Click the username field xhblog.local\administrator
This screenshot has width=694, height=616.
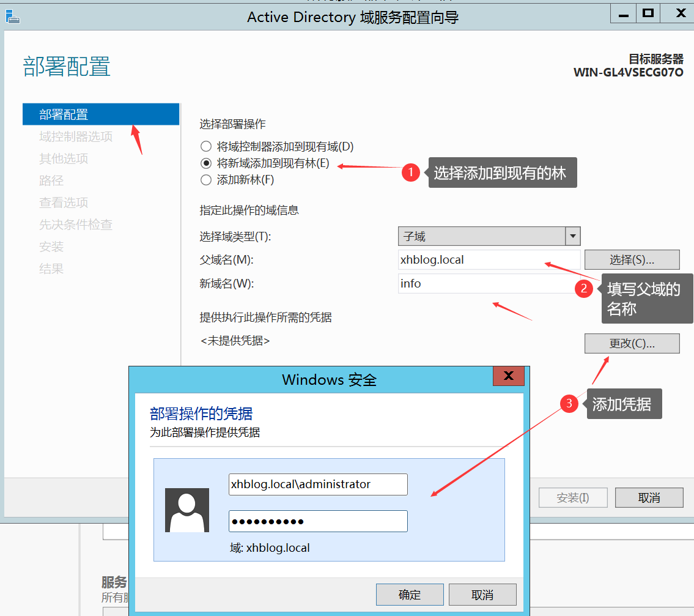[318, 484]
